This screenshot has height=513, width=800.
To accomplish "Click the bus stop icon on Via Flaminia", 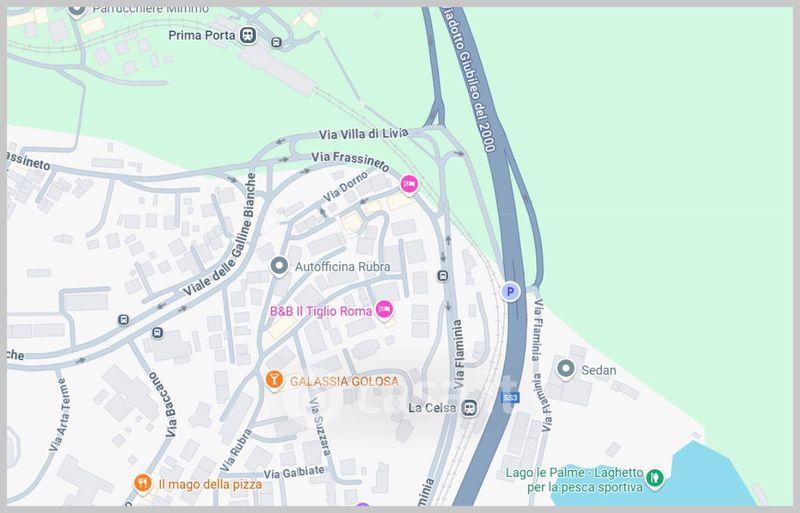I will click(443, 276).
